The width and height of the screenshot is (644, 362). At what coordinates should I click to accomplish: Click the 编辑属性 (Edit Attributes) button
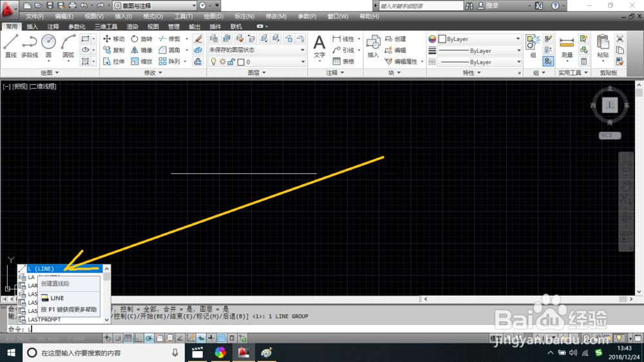pos(402,62)
